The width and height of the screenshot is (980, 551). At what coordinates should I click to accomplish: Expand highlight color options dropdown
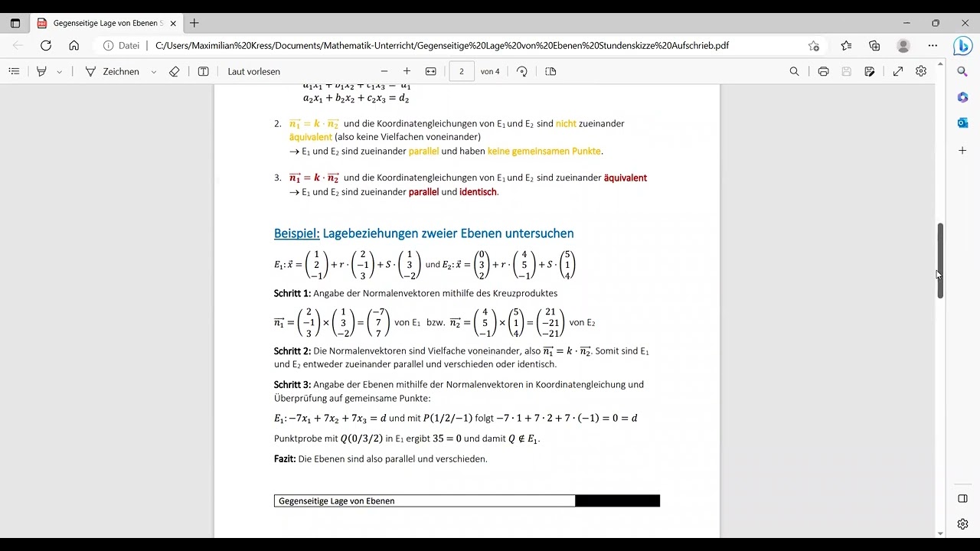click(x=59, y=71)
